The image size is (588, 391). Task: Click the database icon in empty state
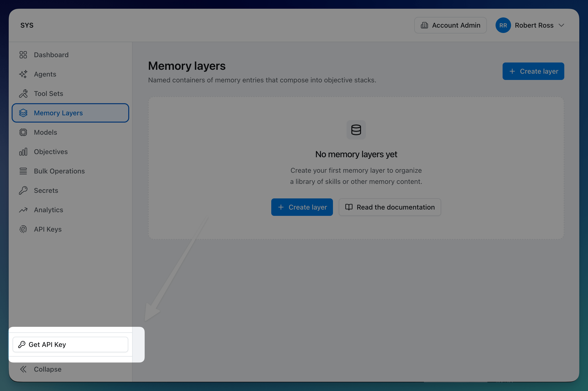click(x=356, y=130)
